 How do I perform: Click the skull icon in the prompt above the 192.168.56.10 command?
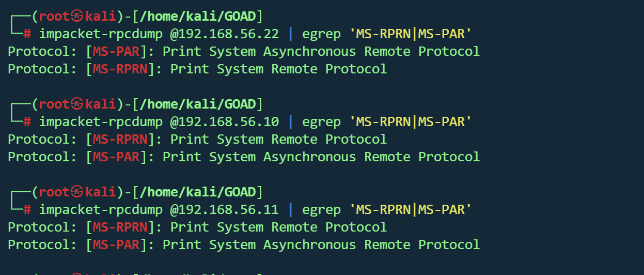(77, 104)
